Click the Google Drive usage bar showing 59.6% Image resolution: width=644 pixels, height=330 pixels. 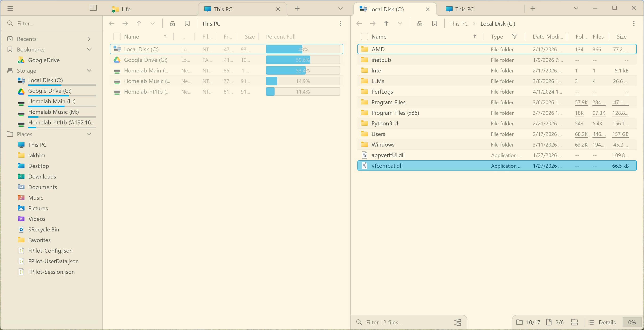click(303, 60)
